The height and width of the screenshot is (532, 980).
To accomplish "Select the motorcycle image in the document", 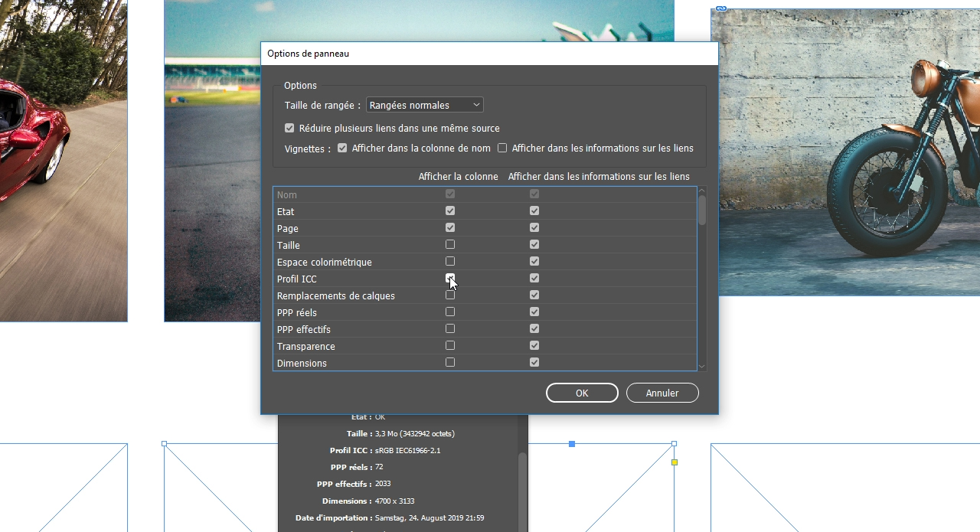I will (845, 152).
